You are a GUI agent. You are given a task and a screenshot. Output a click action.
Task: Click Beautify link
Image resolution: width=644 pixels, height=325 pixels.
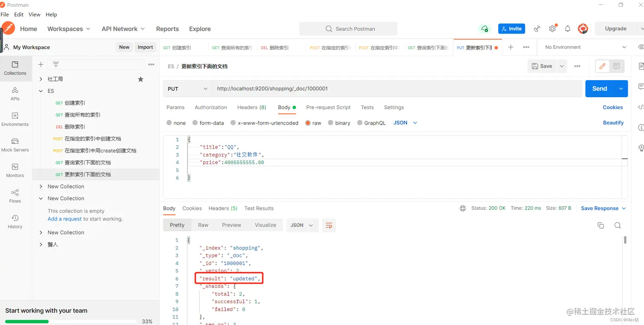pos(613,123)
